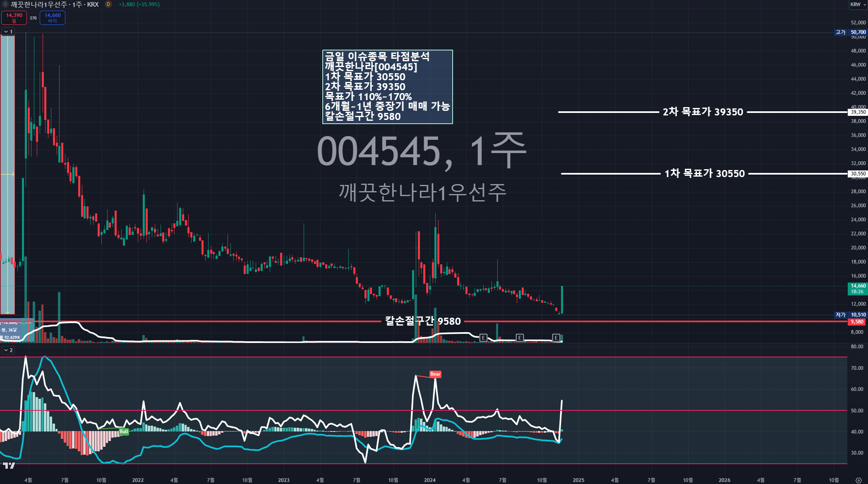Click the middle E earnings marker
The image size is (868, 484).
520,338
